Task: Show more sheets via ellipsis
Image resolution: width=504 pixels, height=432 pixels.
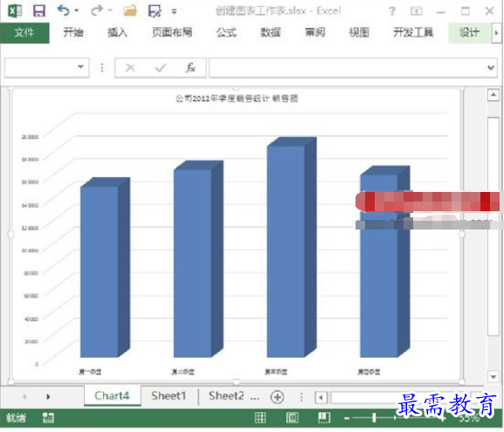Action: [255, 398]
